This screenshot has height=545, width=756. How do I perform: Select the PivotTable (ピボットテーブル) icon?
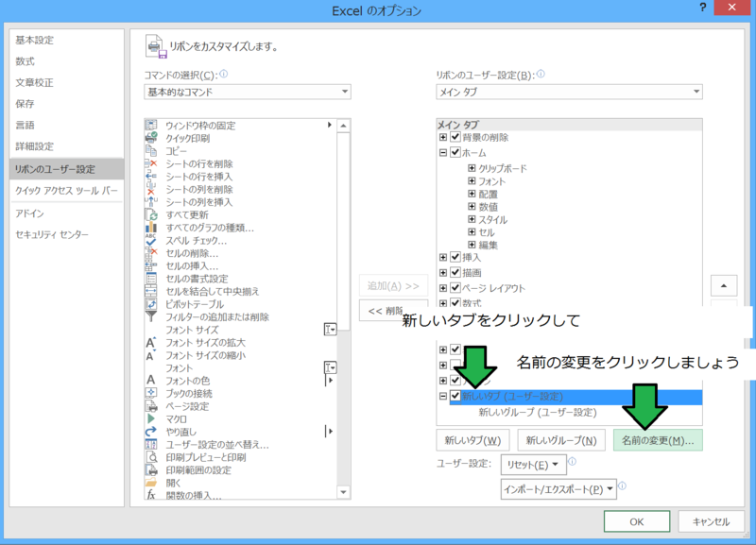click(151, 304)
